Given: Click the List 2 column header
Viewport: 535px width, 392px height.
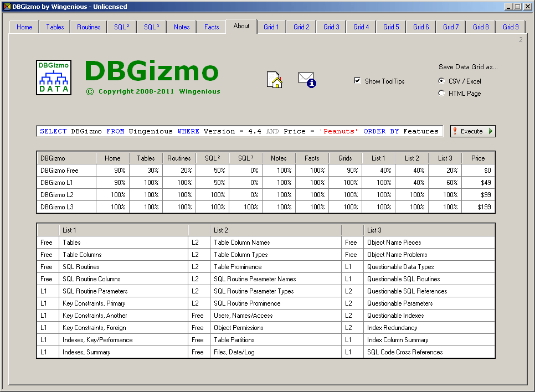Looking at the screenshot, I should click(x=411, y=158).
